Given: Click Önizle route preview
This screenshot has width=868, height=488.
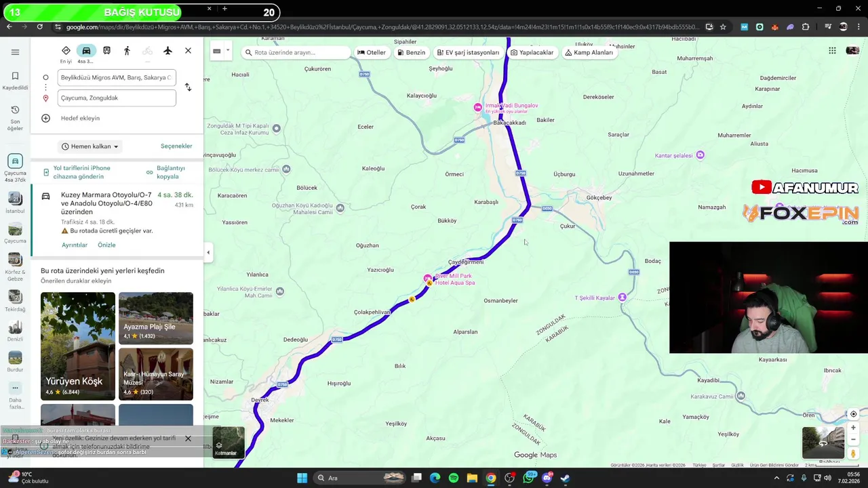Looking at the screenshot, I should (x=106, y=245).
